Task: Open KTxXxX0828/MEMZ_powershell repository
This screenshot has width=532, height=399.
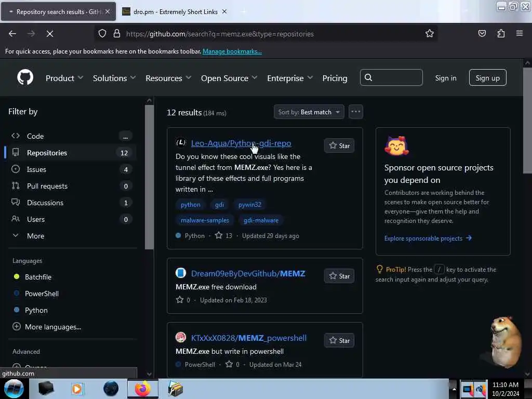Action: pyautogui.click(x=249, y=338)
